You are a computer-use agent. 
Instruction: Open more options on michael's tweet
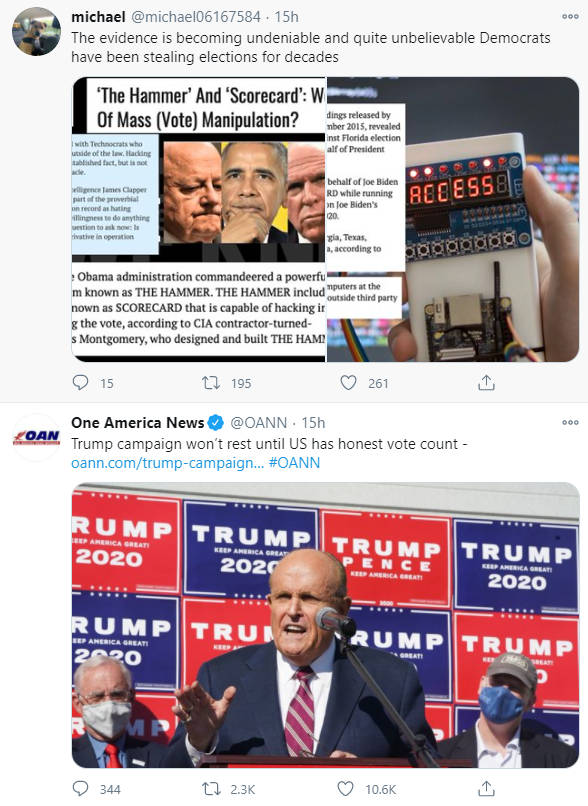click(x=570, y=16)
